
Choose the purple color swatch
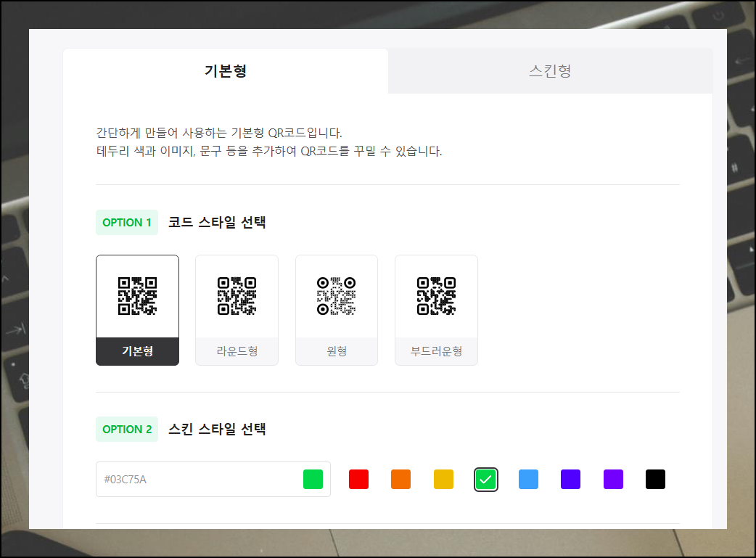tap(613, 480)
